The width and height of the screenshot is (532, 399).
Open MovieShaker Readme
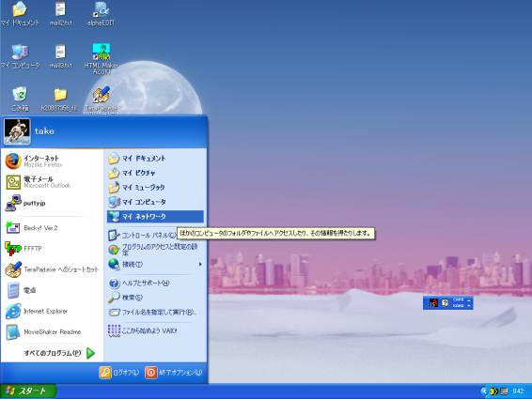[52, 331]
